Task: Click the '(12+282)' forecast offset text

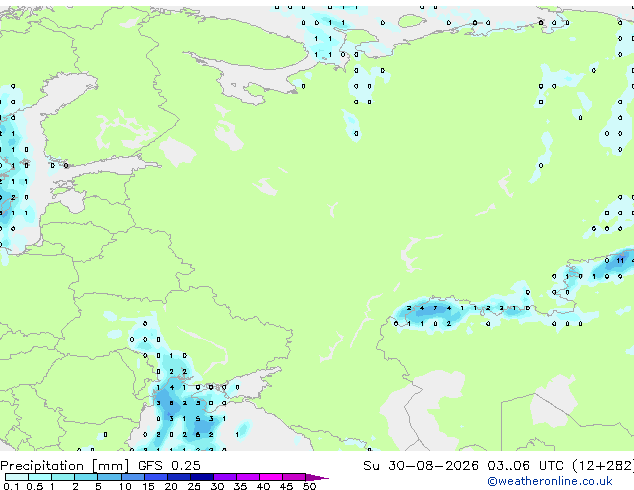Action: coord(603,466)
